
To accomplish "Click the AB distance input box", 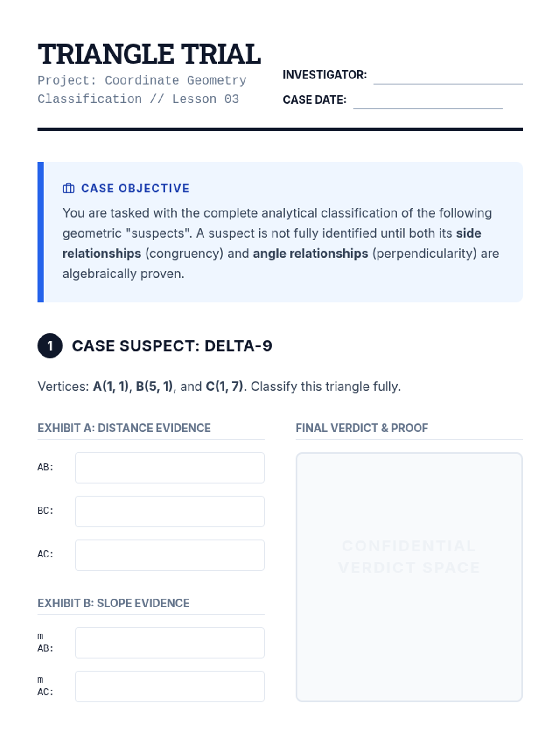I will 169,468.
